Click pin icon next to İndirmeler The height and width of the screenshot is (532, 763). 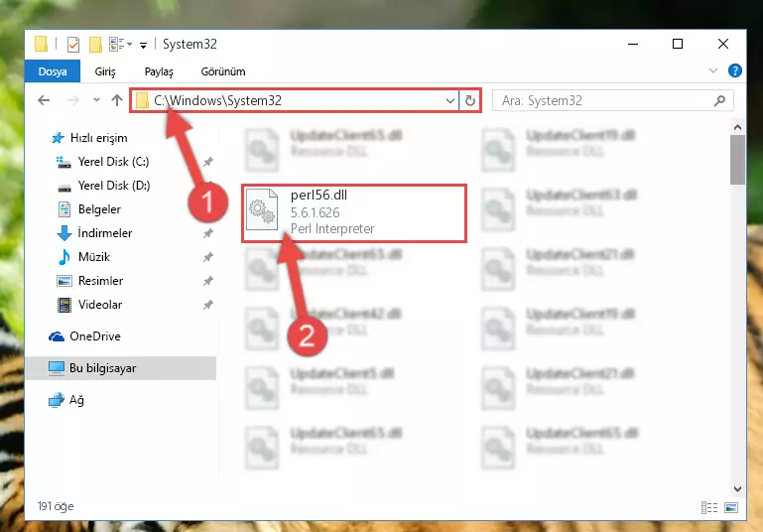tap(207, 233)
